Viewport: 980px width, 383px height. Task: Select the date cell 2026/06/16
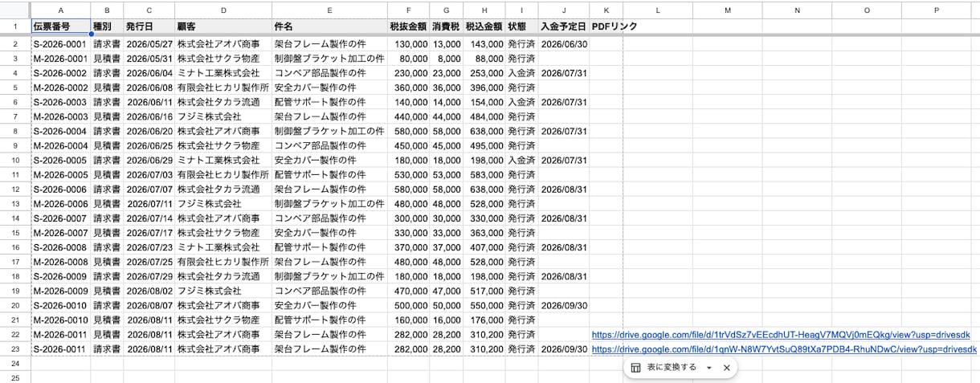[x=149, y=116]
